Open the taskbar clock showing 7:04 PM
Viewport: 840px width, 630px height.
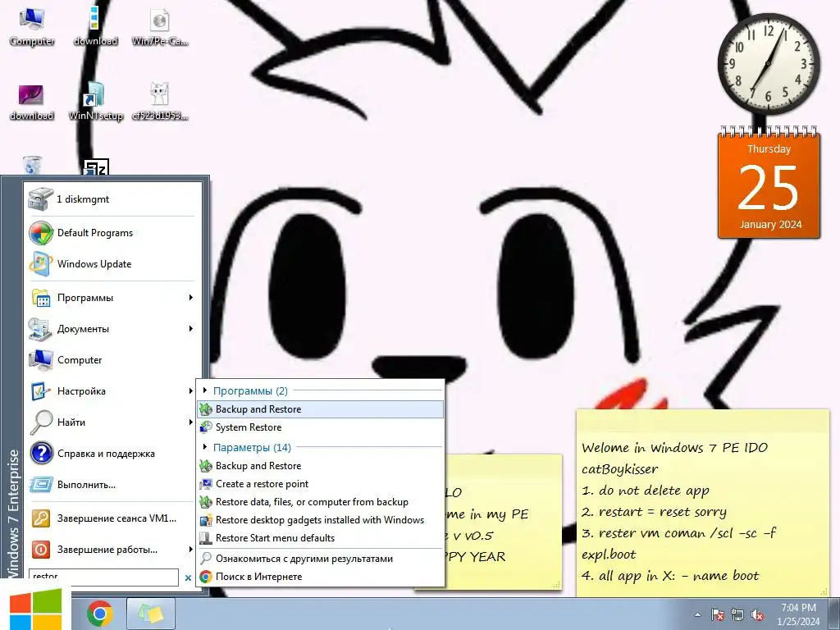[798, 614]
